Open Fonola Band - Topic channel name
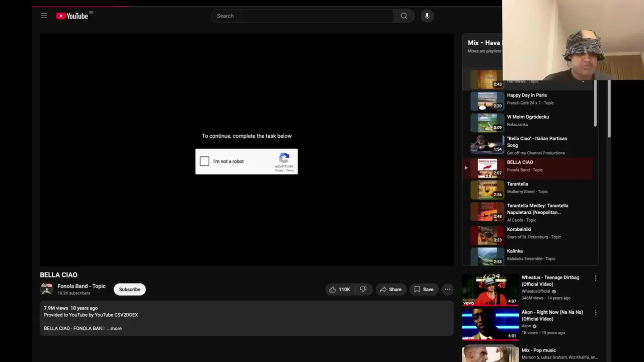Viewport: 644px width, 362px height. point(82,286)
